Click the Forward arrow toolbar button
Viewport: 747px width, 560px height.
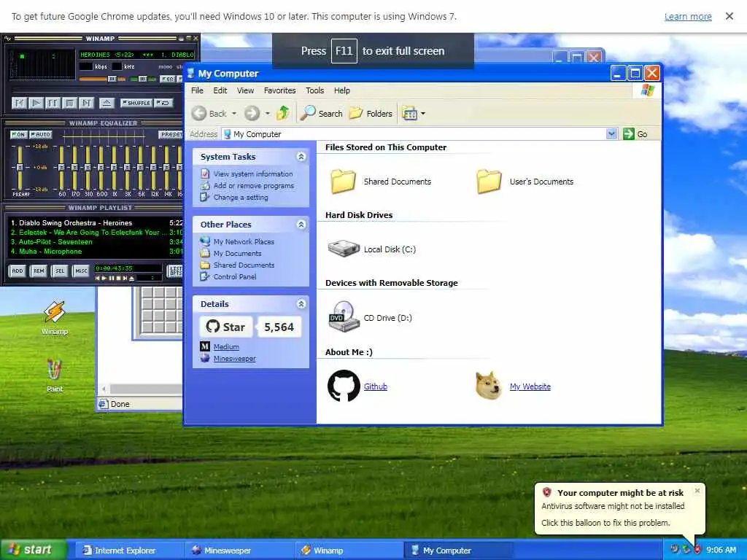click(x=252, y=113)
